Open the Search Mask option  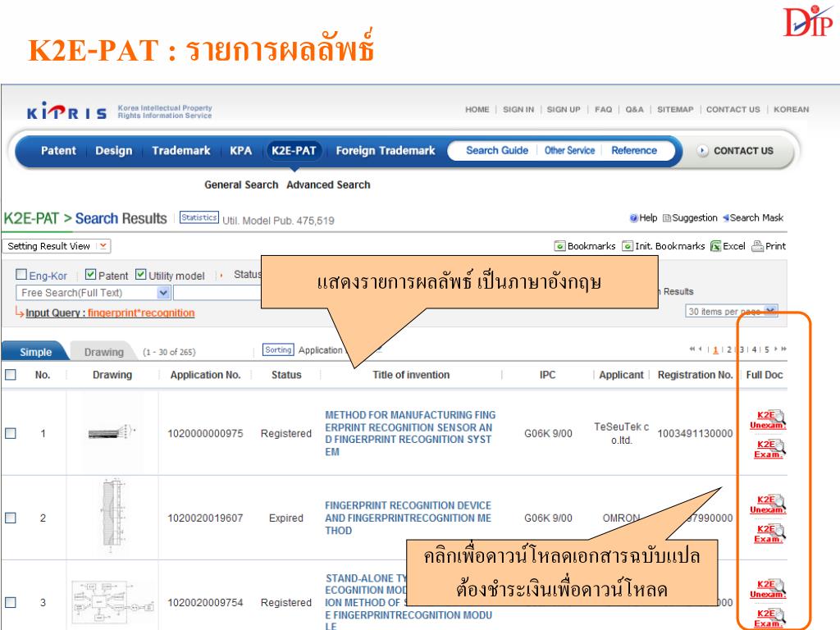click(753, 217)
